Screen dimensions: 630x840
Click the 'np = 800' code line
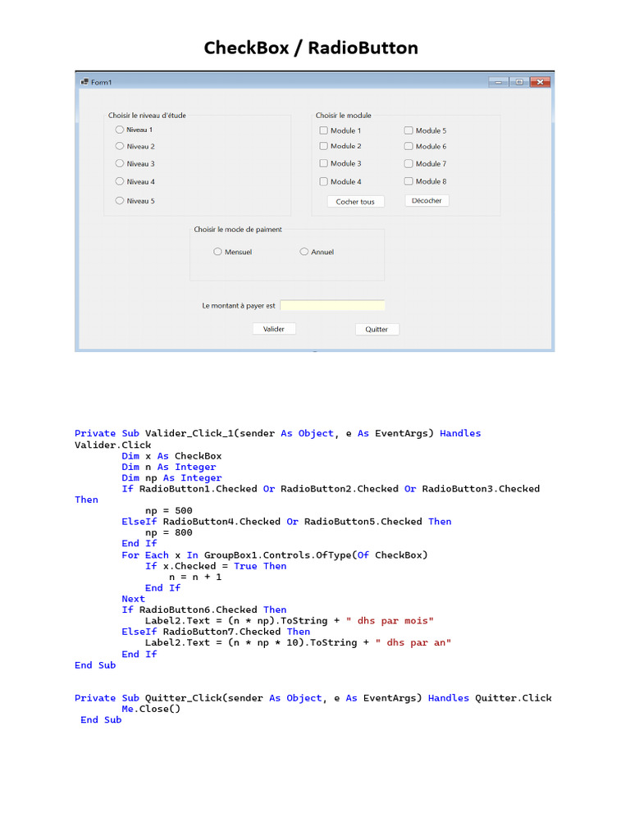point(169,532)
